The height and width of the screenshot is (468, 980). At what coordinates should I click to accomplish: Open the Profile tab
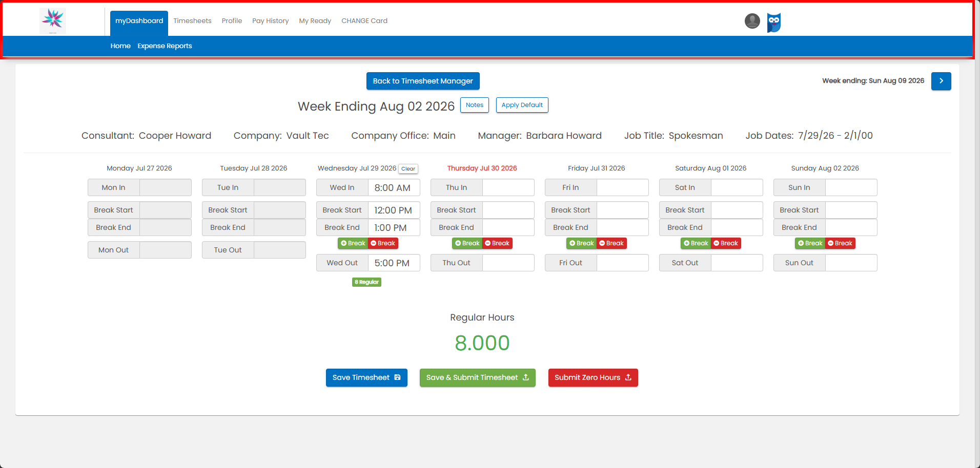(x=232, y=21)
